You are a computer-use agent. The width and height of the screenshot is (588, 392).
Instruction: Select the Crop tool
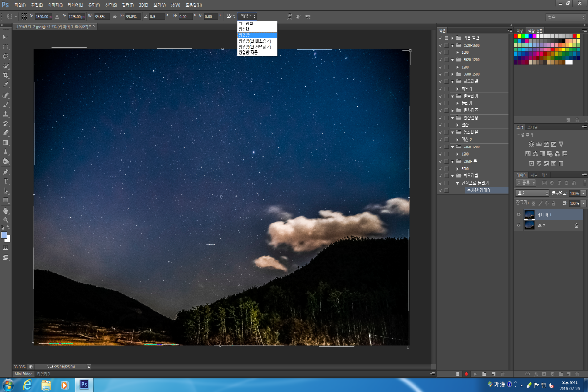tap(6, 75)
